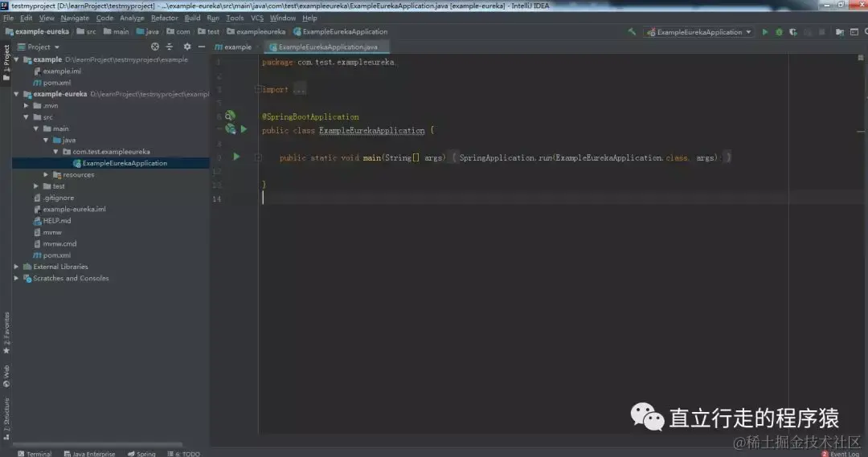Click the Run Anything window icon
Viewport: 868px width, 457px height.
854,32
